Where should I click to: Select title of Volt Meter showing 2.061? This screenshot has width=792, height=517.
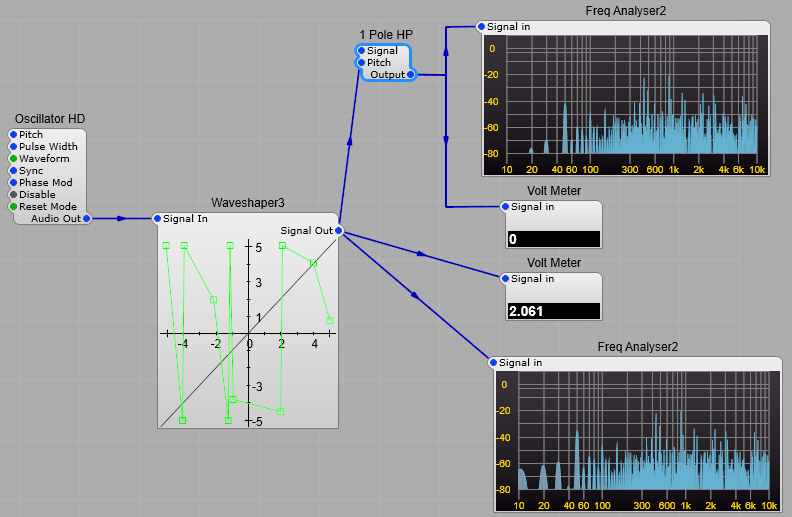click(554, 263)
